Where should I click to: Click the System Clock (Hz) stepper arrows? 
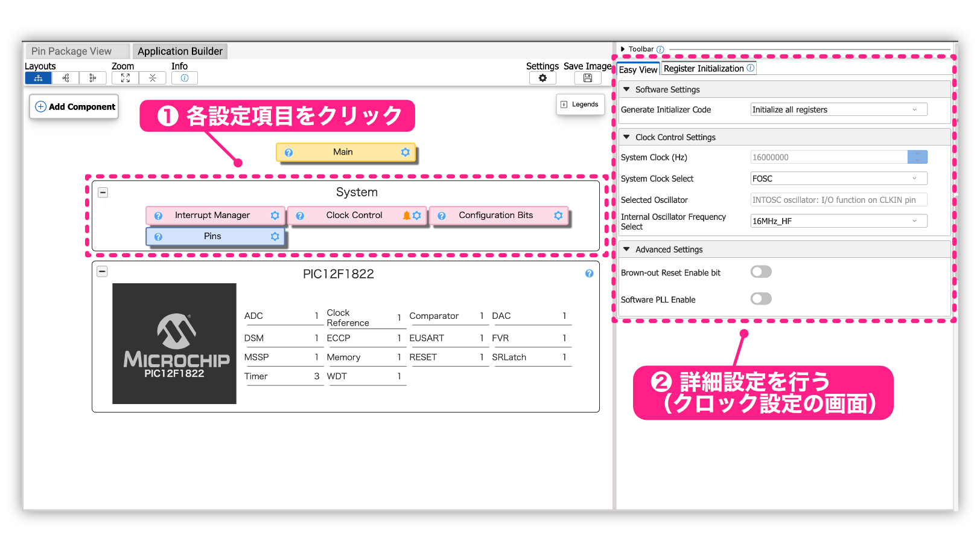pyautogui.click(x=917, y=157)
